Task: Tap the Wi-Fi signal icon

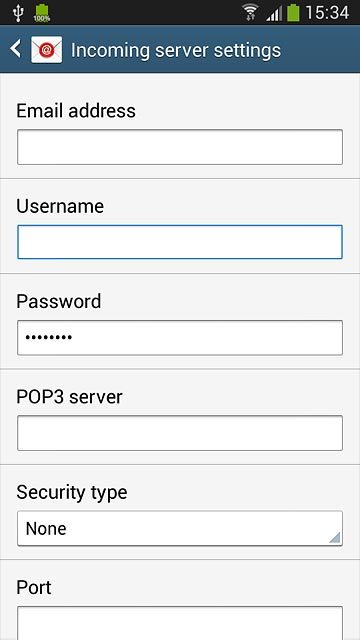Action: coord(250,13)
